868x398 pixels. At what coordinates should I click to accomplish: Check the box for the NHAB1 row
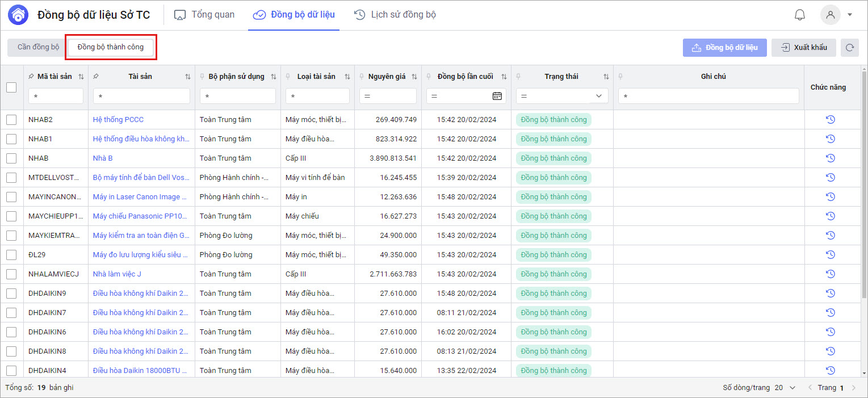pyautogui.click(x=11, y=139)
